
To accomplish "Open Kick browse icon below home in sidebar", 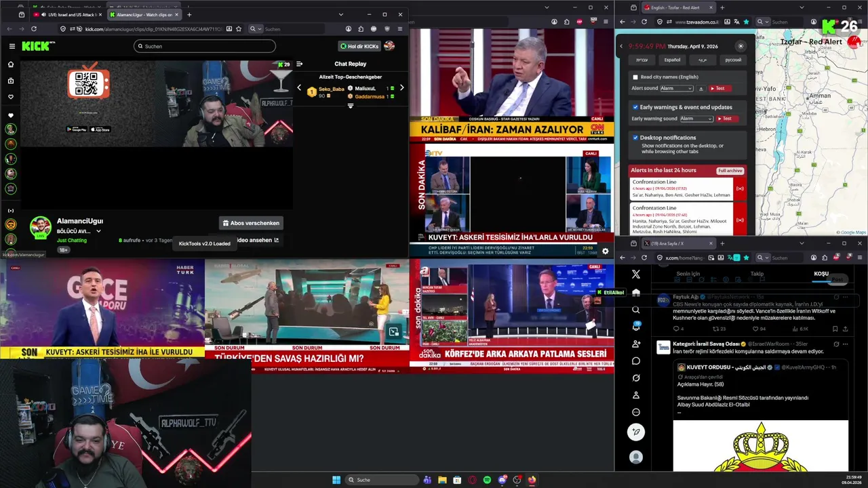I will coord(10,81).
